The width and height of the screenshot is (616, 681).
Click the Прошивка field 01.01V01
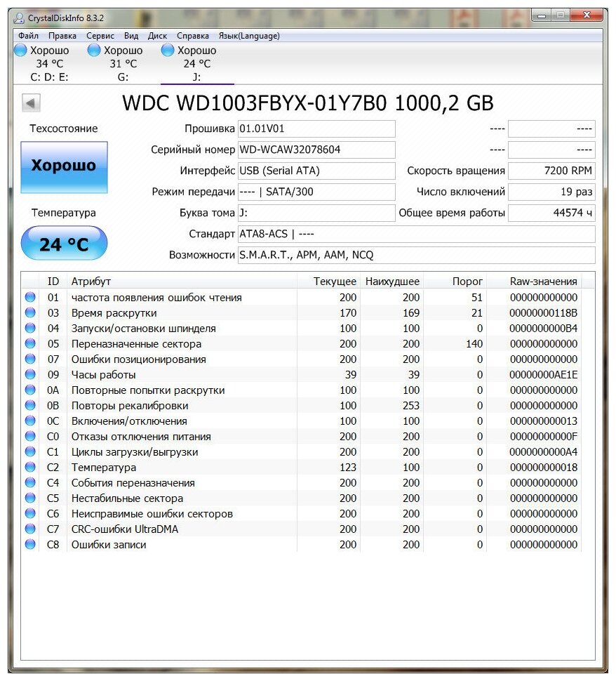316,128
